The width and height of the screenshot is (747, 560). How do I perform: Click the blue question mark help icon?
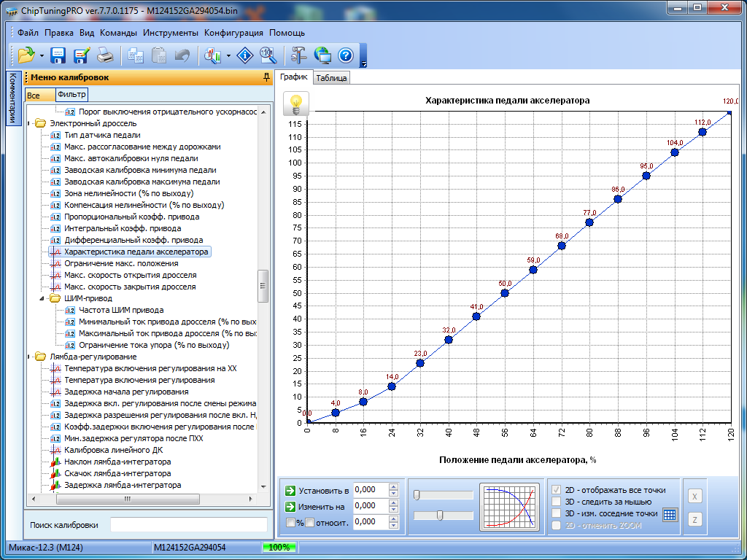point(345,55)
